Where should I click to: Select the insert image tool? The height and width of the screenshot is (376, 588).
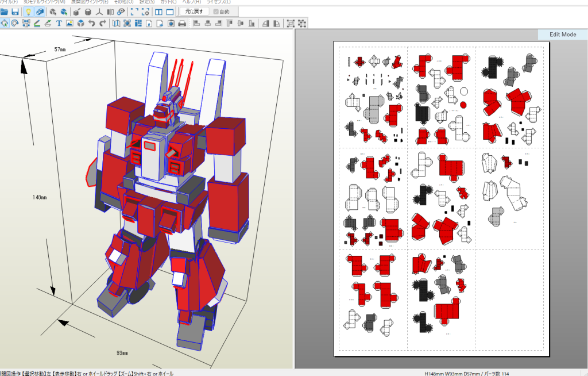coord(69,24)
